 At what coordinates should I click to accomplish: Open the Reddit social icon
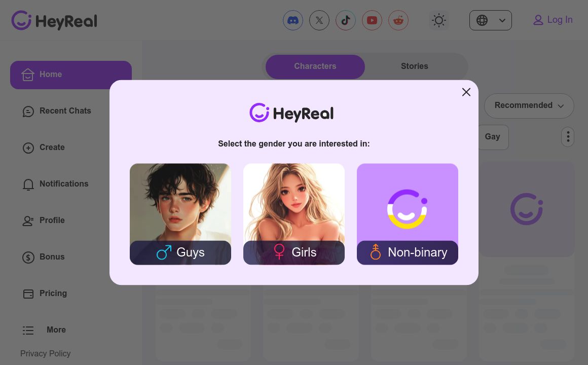[398, 20]
